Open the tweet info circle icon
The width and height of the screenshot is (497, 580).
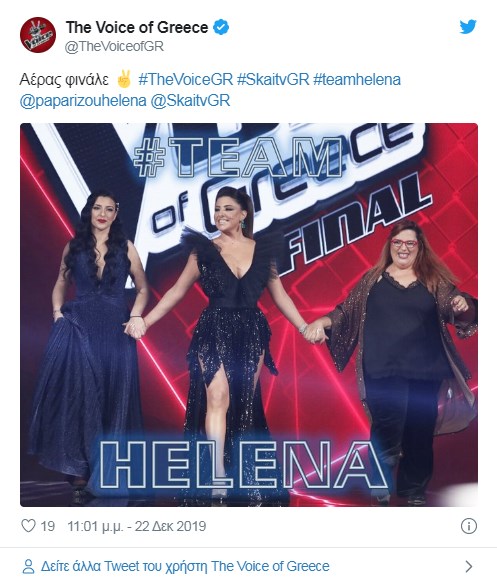[469, 526]
